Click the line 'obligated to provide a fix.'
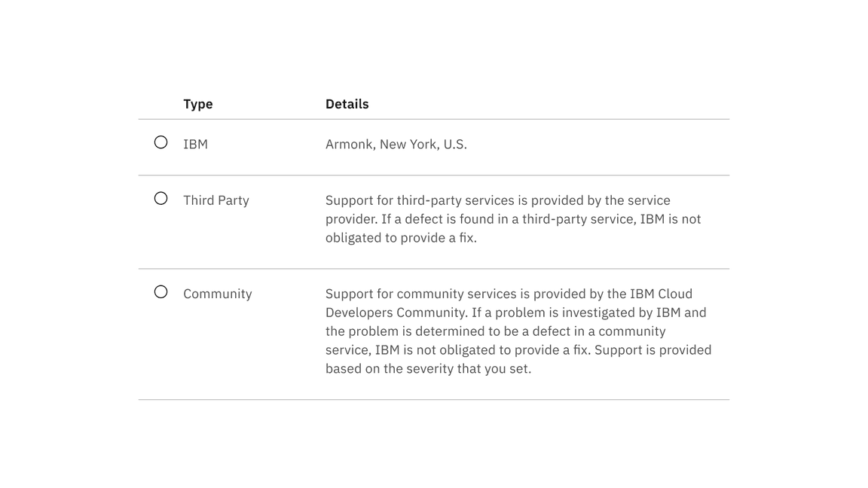Image resolution: width=868 pixels, height=488 pixels. coord(401,238)
